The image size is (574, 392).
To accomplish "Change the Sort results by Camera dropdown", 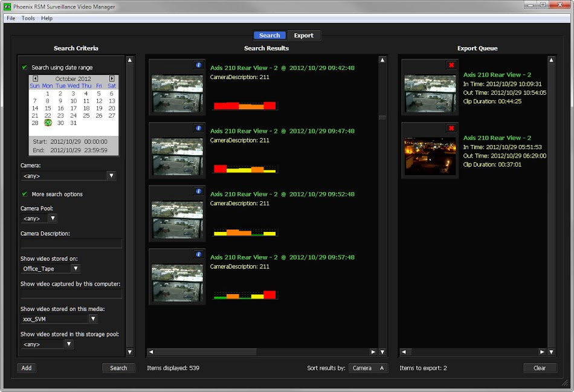I will tap(369, 368).
